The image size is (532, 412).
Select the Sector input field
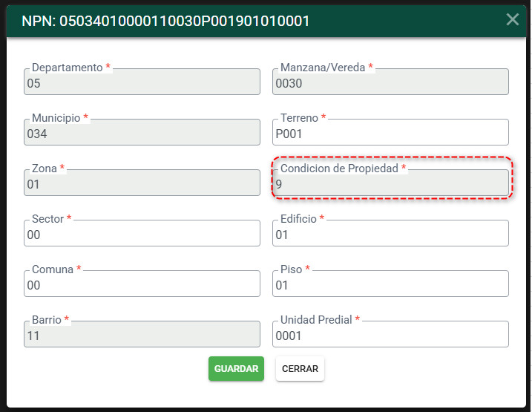[x=142, y=234]
